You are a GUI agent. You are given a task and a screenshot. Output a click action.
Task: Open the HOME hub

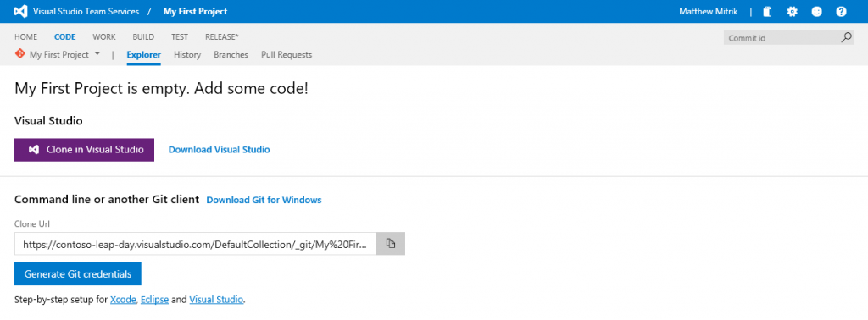pyautogui.click(x=26, y=37)
